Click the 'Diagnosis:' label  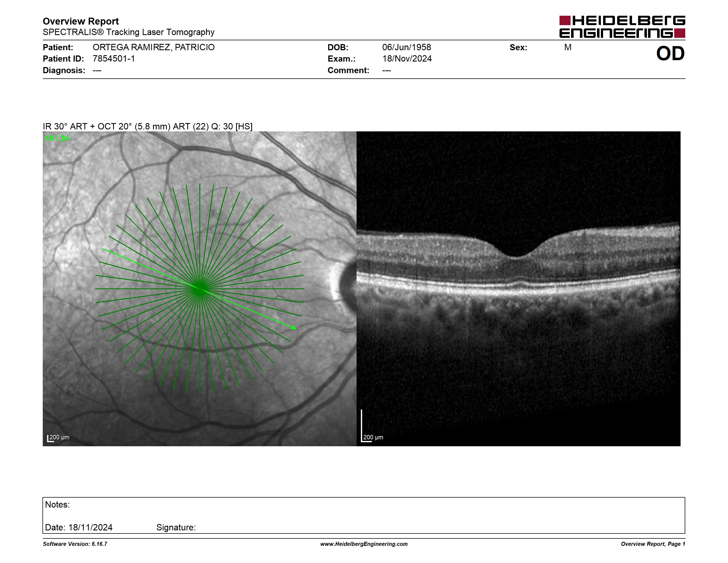pyautogui.click(x=64, y=70)
